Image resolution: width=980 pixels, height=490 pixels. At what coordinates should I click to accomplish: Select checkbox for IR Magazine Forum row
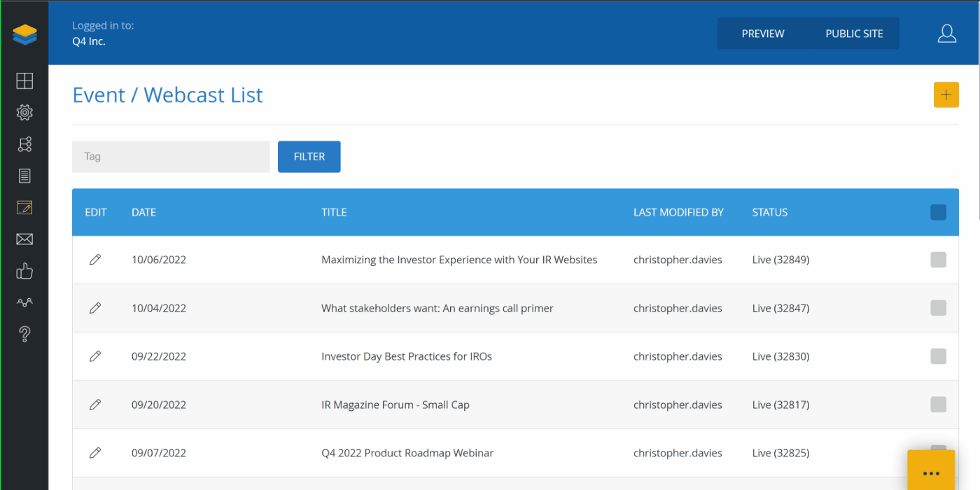click(x=938, y=405)
